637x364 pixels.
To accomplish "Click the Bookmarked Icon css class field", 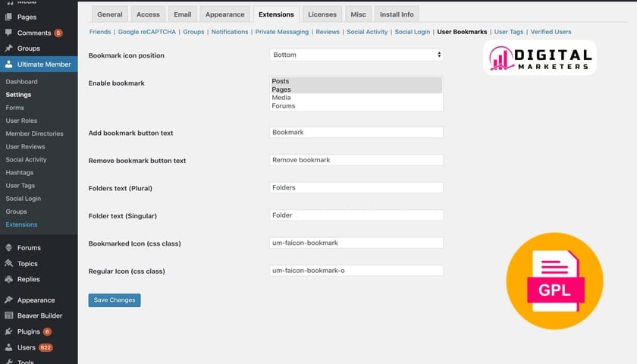I will 356,243.
